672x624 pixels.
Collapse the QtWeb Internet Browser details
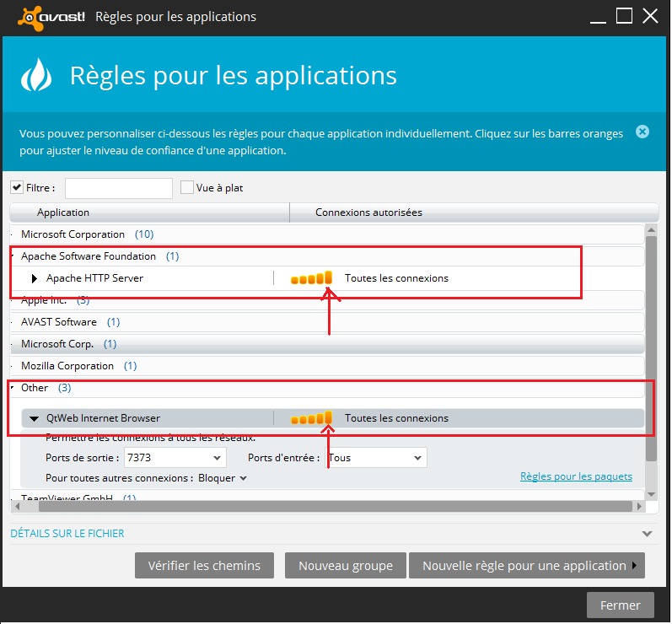click(x=34, y=418)
